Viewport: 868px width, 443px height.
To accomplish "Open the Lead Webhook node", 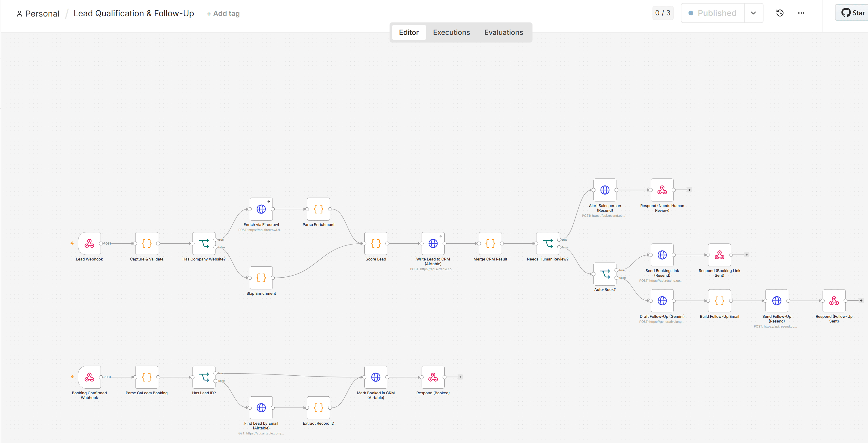I will (89, 243).
